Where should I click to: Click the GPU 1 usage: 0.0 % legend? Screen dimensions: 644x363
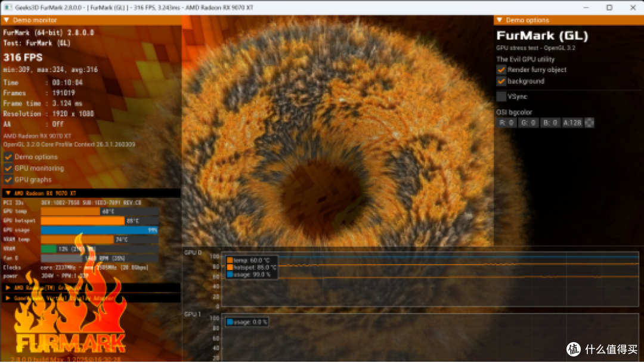tap(247, 322)
